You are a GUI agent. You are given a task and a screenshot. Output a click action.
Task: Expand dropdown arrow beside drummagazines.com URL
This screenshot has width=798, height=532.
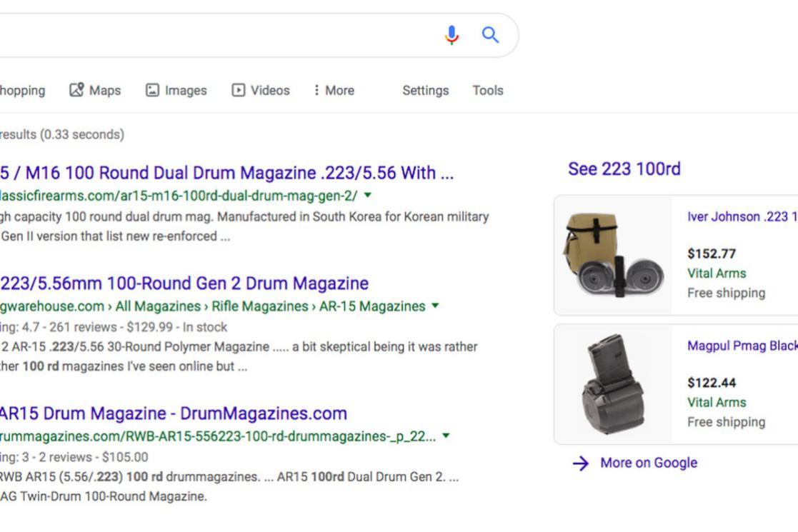(x=447, y=436)
